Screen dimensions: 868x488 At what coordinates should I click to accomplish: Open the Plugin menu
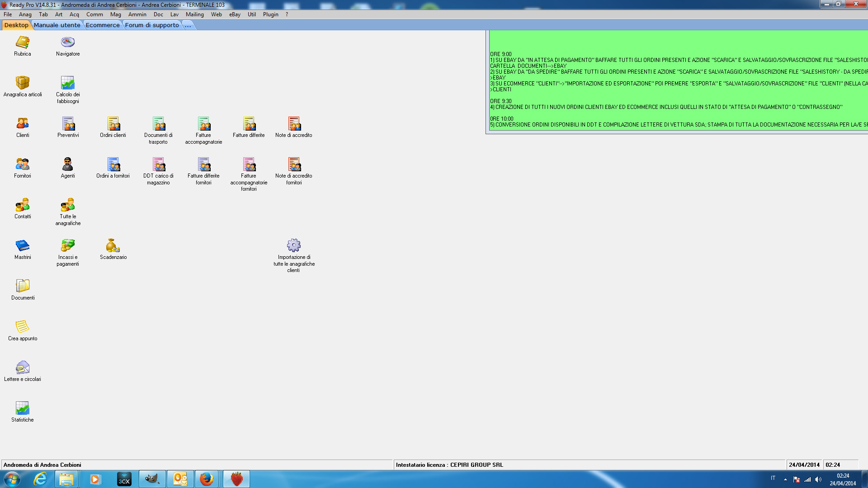271,14
